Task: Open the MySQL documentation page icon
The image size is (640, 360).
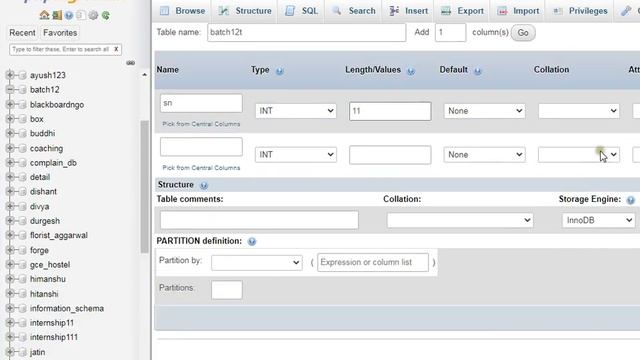Action: point(81,16)
